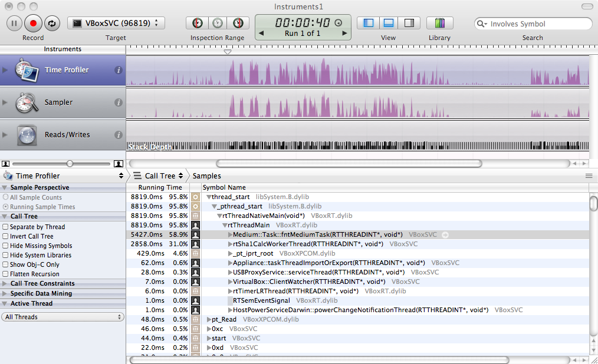Sort by Symbol Name column header

point(395,187)
